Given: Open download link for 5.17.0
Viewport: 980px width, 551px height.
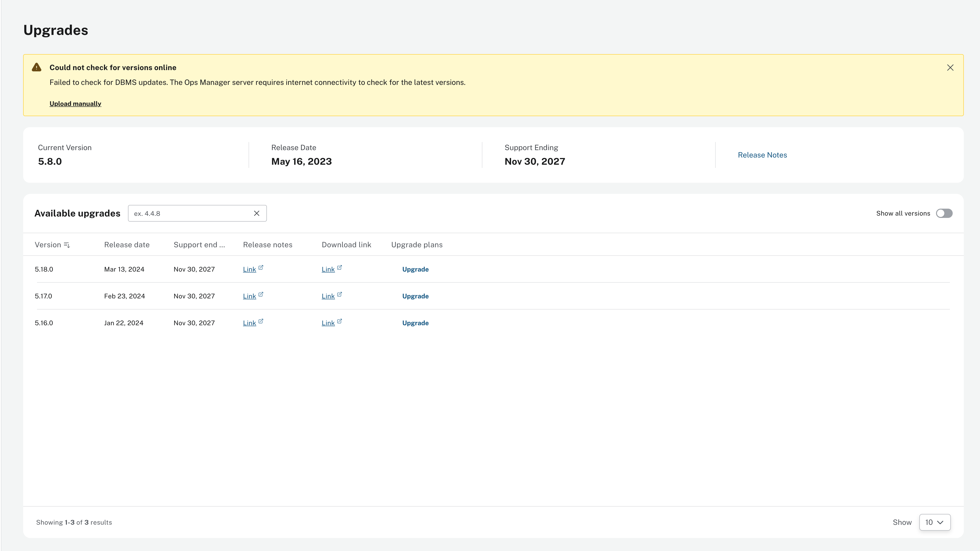Looking at the screenshot, I should (x=328, y=296).
